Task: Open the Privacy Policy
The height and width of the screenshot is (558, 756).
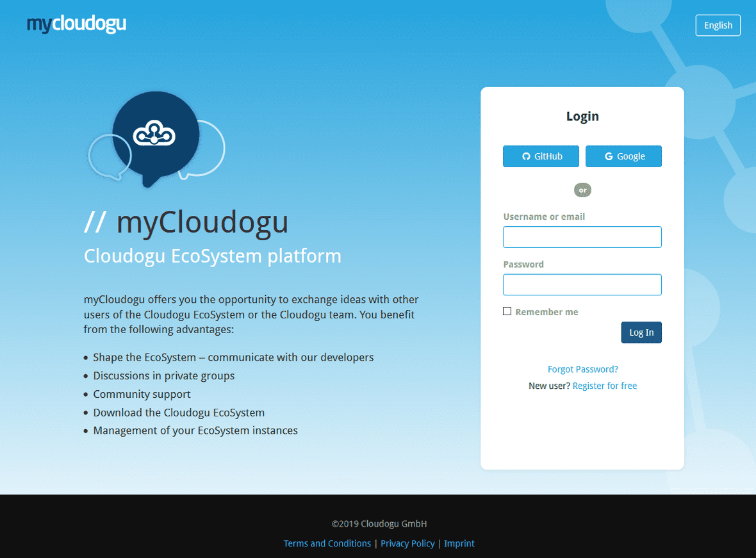Action: 407,543
